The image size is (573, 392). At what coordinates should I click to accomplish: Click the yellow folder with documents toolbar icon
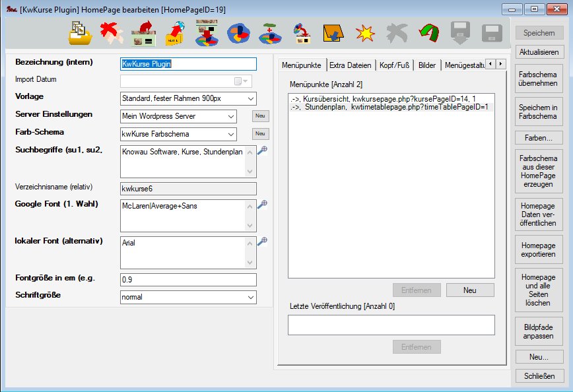[80, 32]
